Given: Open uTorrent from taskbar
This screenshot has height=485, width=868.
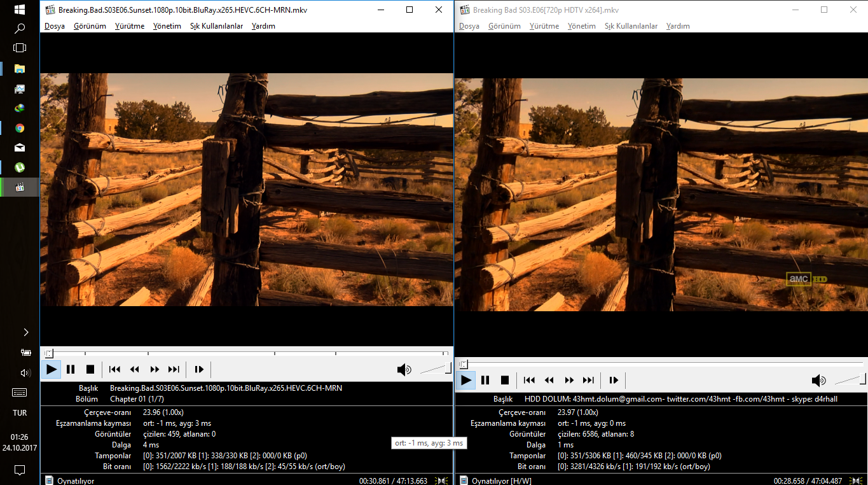Looking at the screenshot, I should click(20, 167).
